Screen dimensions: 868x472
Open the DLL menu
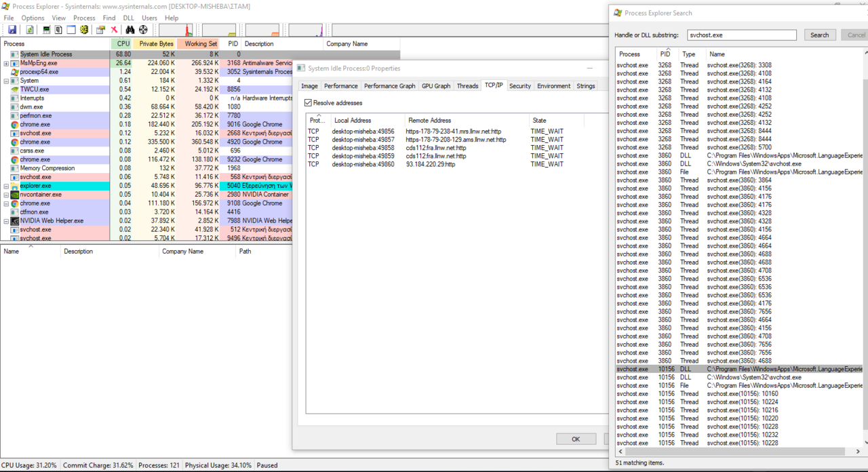[128, 18]
